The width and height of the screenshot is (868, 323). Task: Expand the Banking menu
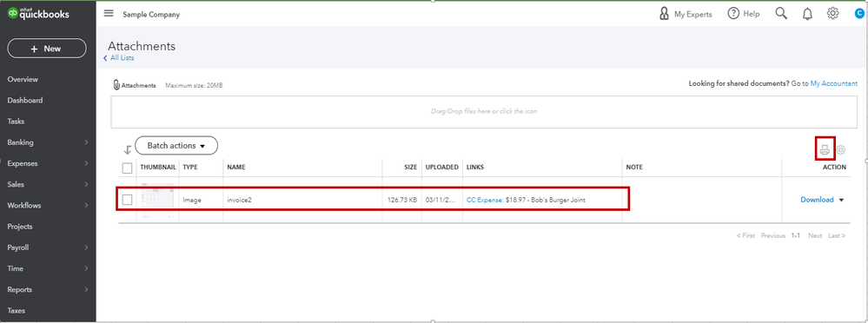coord(48,142)
